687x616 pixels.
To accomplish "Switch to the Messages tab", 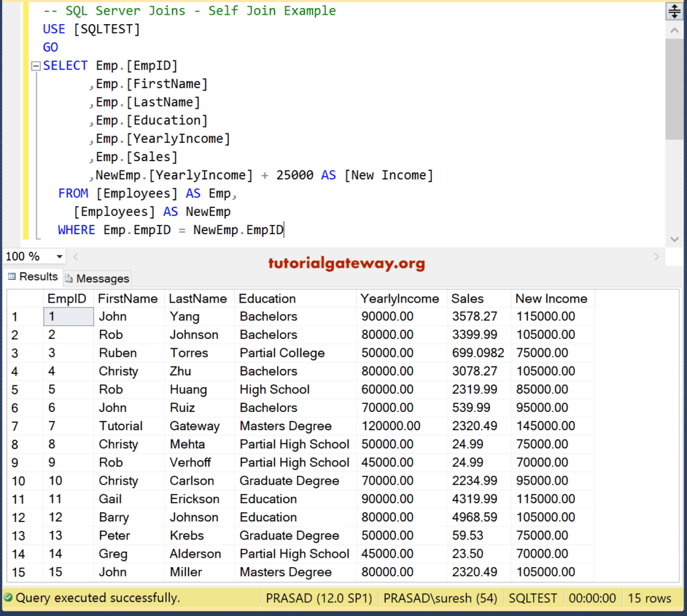I will point(102,278).
